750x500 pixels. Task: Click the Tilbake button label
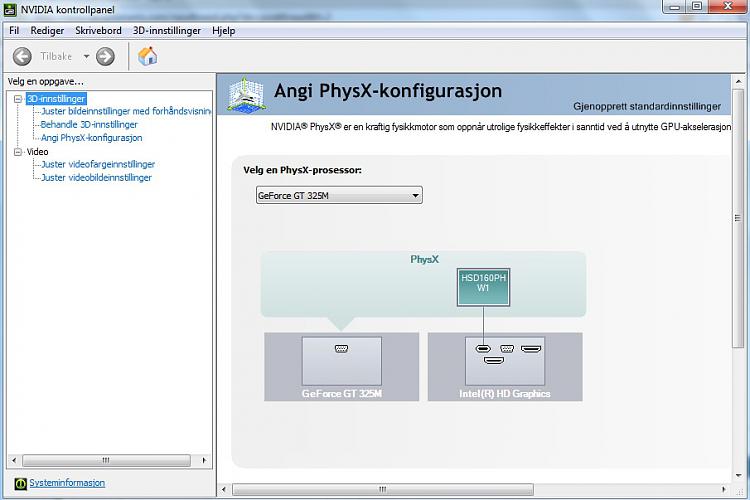56,56
